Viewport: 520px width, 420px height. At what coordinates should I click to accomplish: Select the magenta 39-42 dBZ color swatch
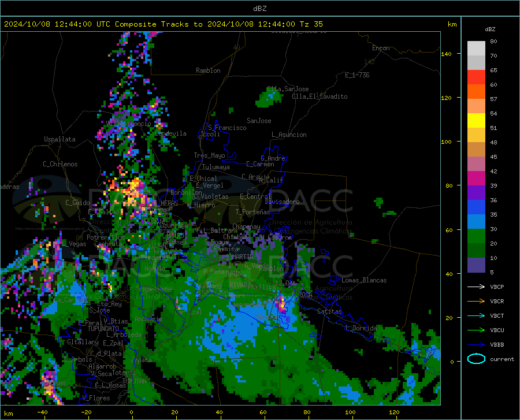476,179
